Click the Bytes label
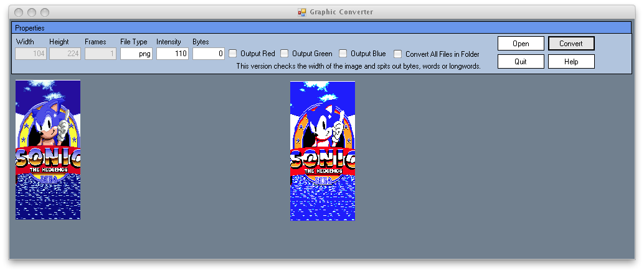644x272 pixels. click(201, 42)
